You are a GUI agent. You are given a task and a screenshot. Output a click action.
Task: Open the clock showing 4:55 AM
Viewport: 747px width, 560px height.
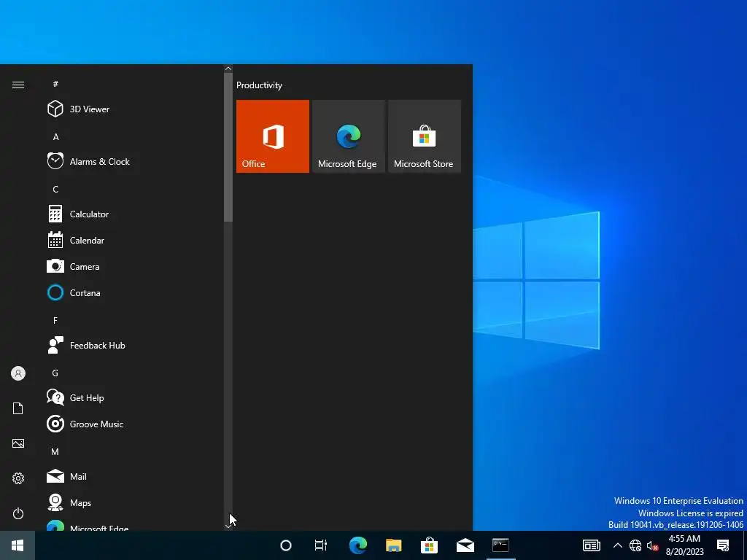(x=684, y=545)
